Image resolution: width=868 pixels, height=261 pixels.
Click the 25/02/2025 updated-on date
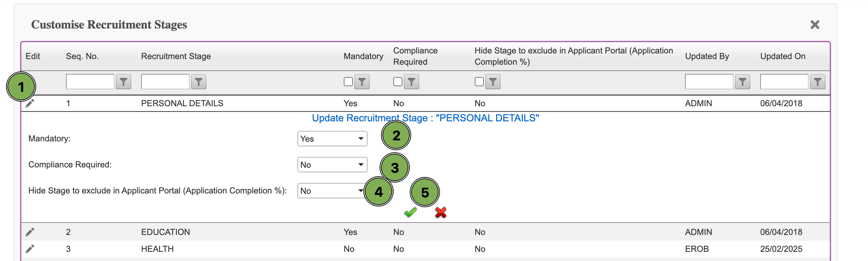click(x=781, y=249)
